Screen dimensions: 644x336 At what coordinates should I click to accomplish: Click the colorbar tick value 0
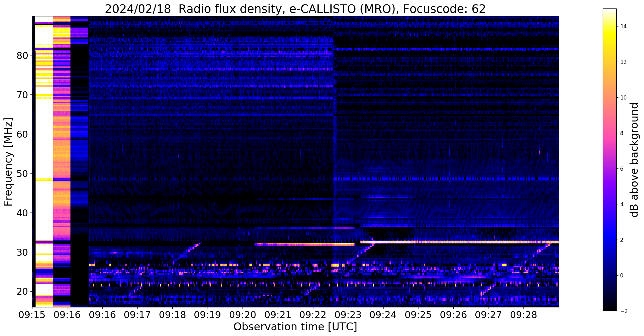pos(621,276)
